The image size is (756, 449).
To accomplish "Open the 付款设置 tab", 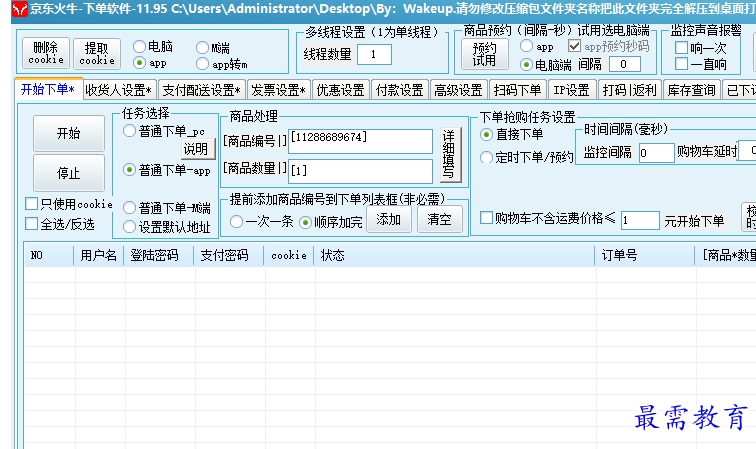I will click(399, 90).
